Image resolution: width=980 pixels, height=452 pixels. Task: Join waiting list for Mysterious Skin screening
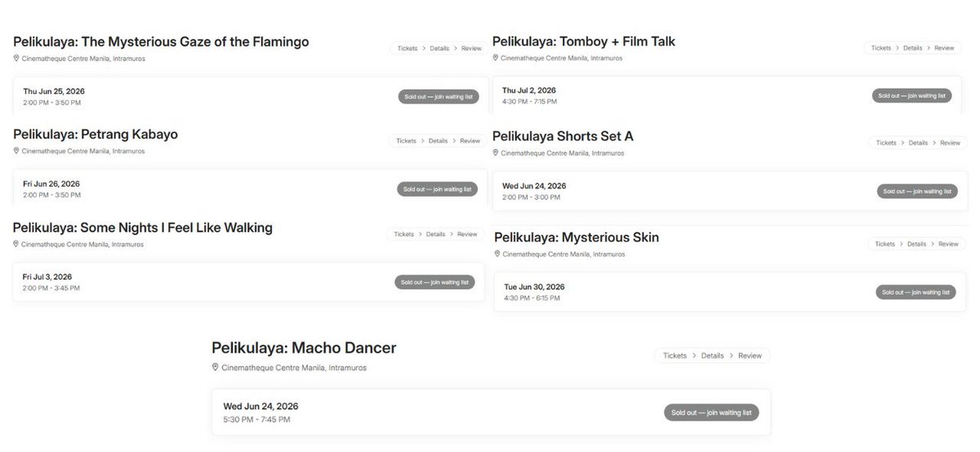tap(915, 292)
